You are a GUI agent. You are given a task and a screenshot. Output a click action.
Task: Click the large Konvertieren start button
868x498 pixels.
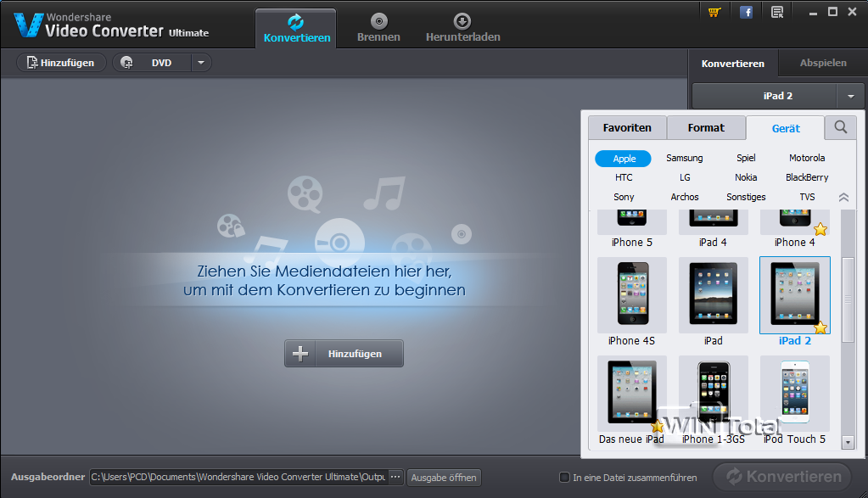click(781, 477)
